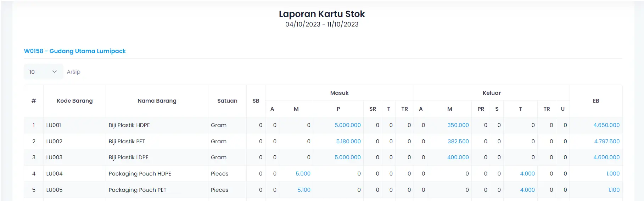Viewport: 644px width, 201px height.
Task: Click the PR sub-column header under Keluar
Action: 481,109
